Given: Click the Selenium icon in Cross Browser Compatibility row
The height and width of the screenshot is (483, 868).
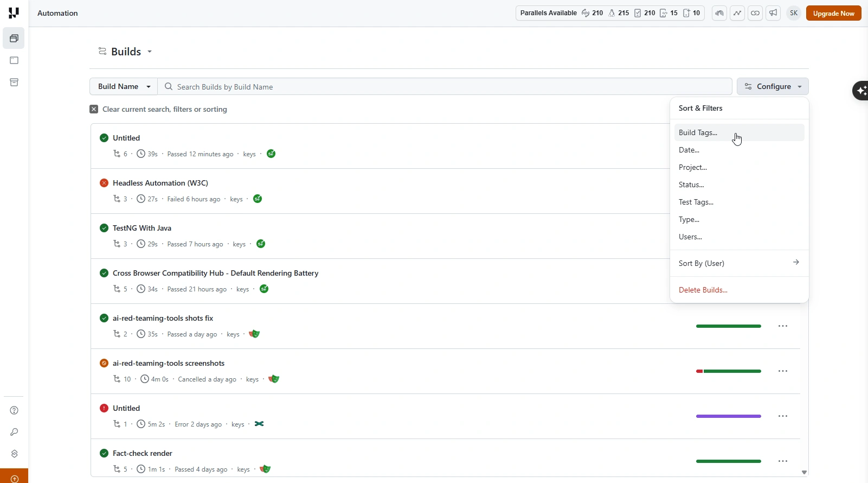Looking at the screenshot, I should click(x=264, y=289).
